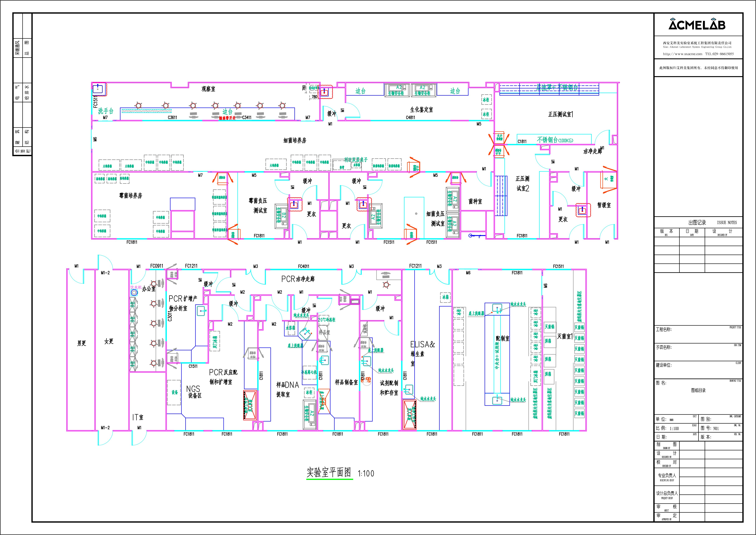Click the 实验室平面图 drawing title

pos(329,473)
